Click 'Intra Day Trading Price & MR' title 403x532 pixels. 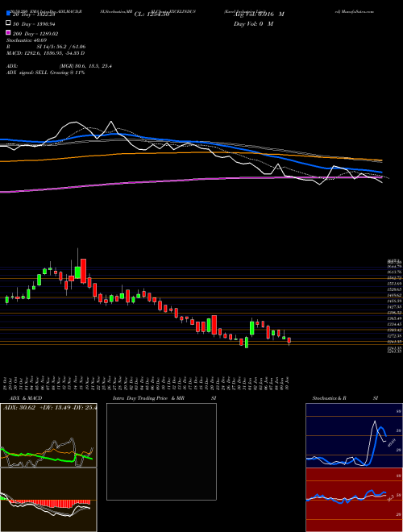point(149,398)
